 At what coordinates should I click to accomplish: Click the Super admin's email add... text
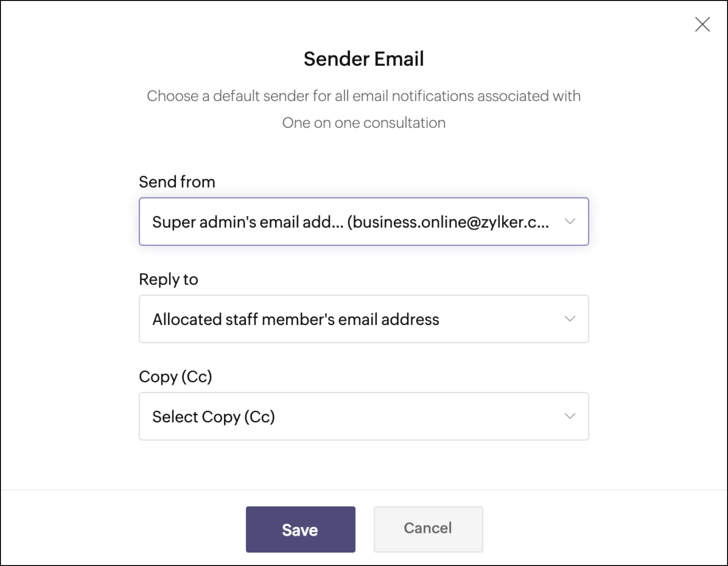click(x=248, y=222)
